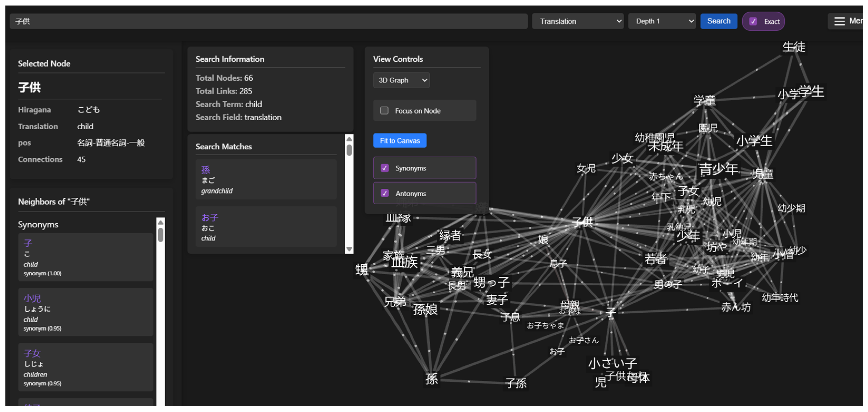Disable the Antonyms checkbox
The height and width of the screenshot is (412, 868).
tap(384, 193)
